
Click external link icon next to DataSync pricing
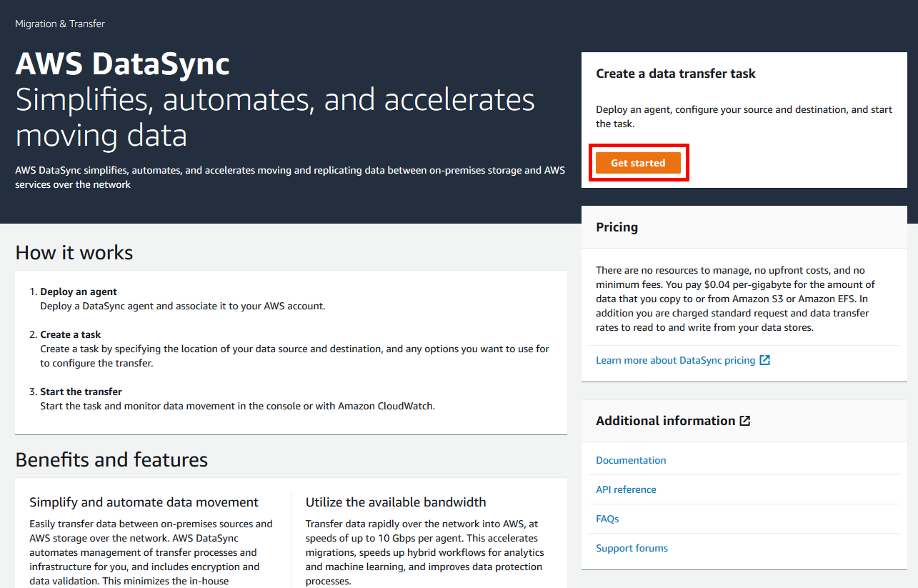click(764, 360)
